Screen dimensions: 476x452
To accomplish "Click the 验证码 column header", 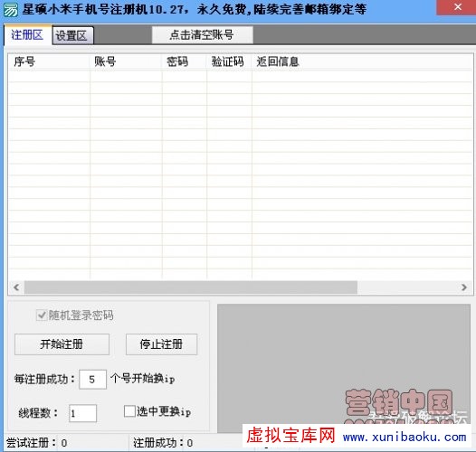I will [229, 61].
